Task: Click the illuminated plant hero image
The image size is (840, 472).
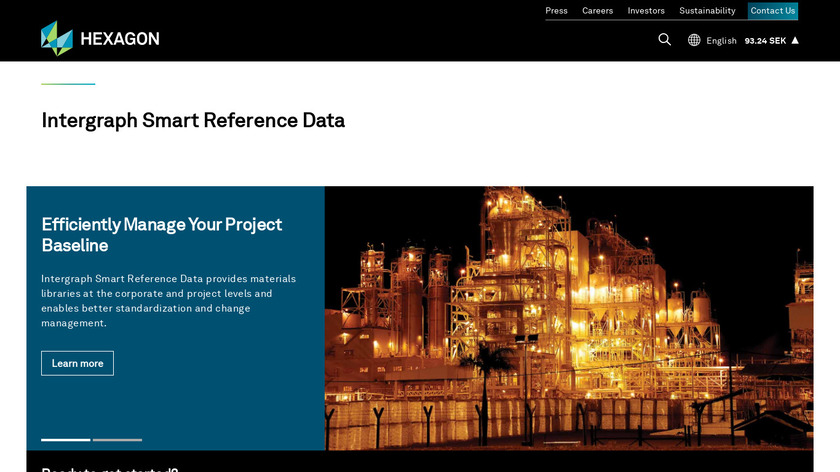Action: point(569,318)
